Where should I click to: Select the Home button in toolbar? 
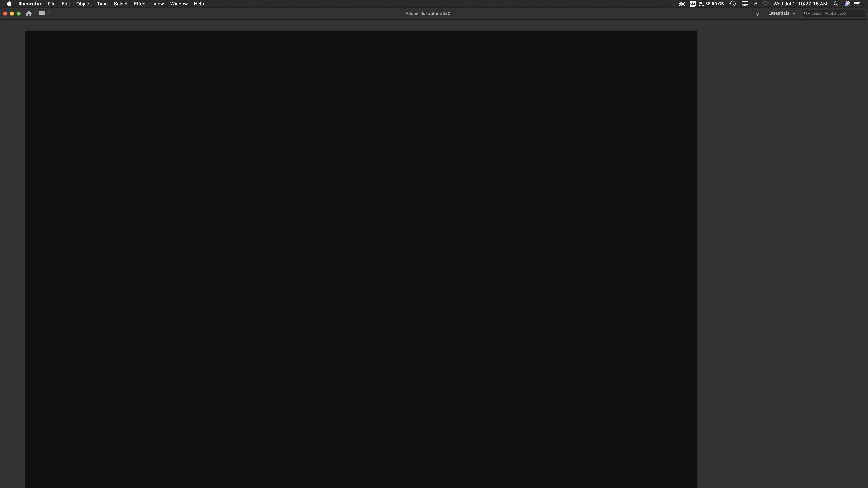tap(29, 13)
